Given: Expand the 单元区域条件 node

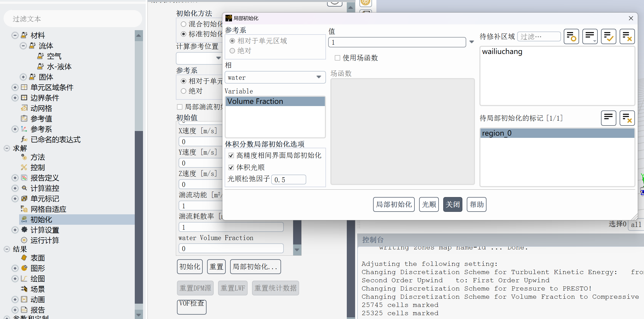Looking at the screenshot, I should click(15, 87).
